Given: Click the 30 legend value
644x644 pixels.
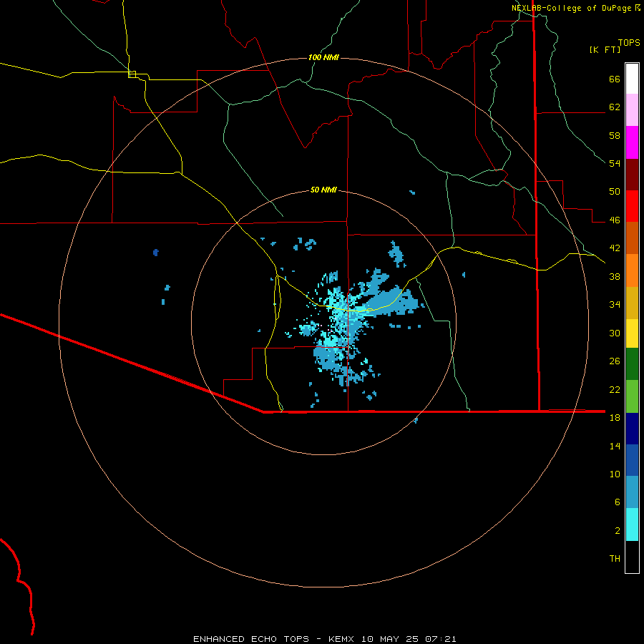Looking at the screenshot, I should point(615,333).
